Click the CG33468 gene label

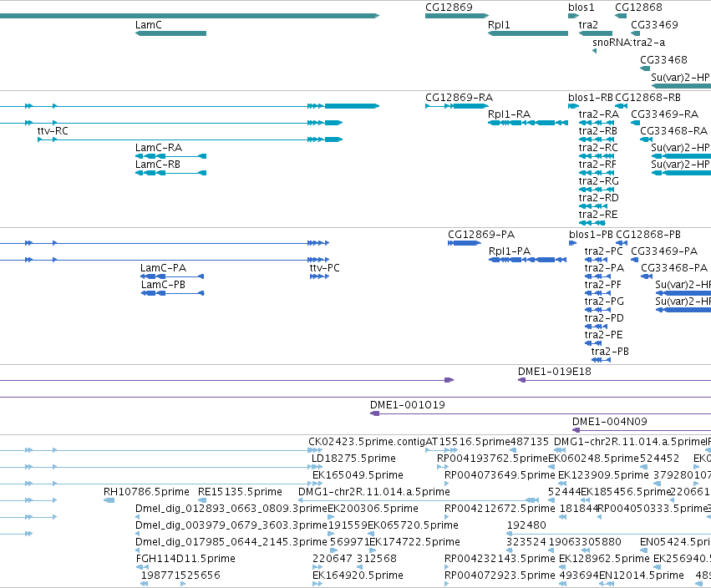663,60
